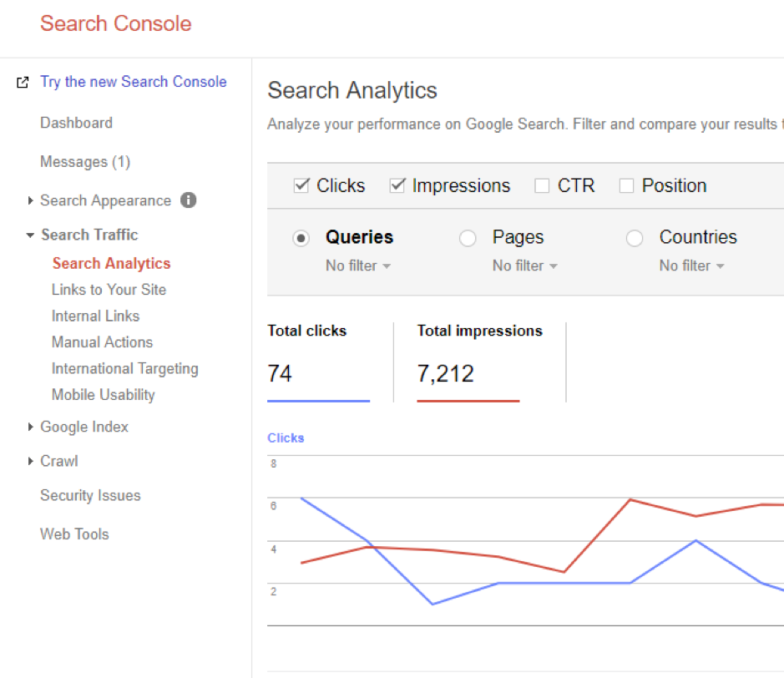Enable the CTR checkbox
This screenshot has height=678, width=784.
click(x=542, y=186)
